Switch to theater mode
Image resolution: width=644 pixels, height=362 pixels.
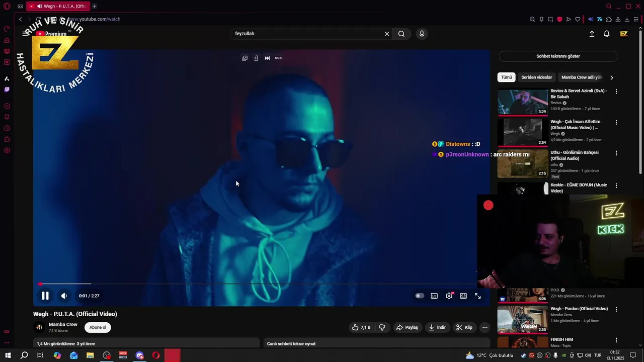click(463, 296)
